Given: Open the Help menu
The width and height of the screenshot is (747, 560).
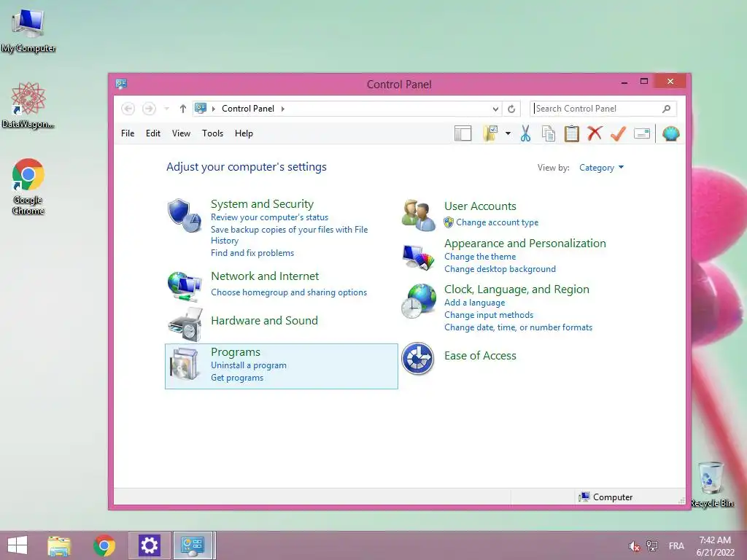Looking at the screenshot, I should [x=244, y=133].
